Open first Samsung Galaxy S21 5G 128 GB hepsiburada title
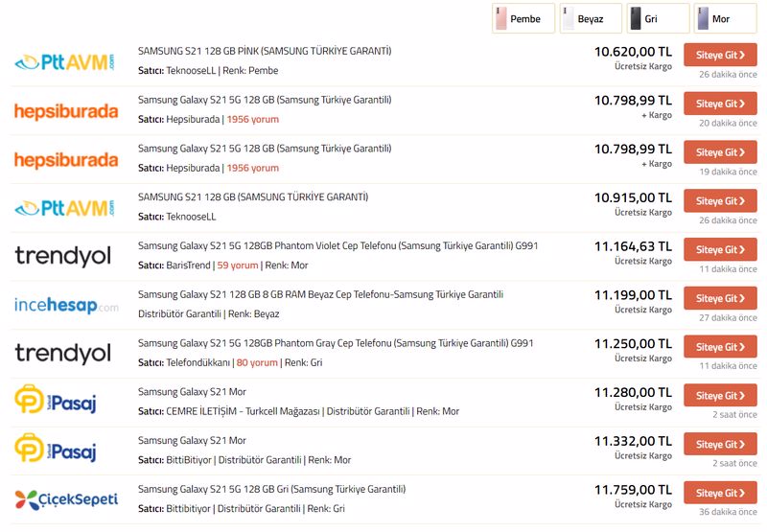 [265, 100]
